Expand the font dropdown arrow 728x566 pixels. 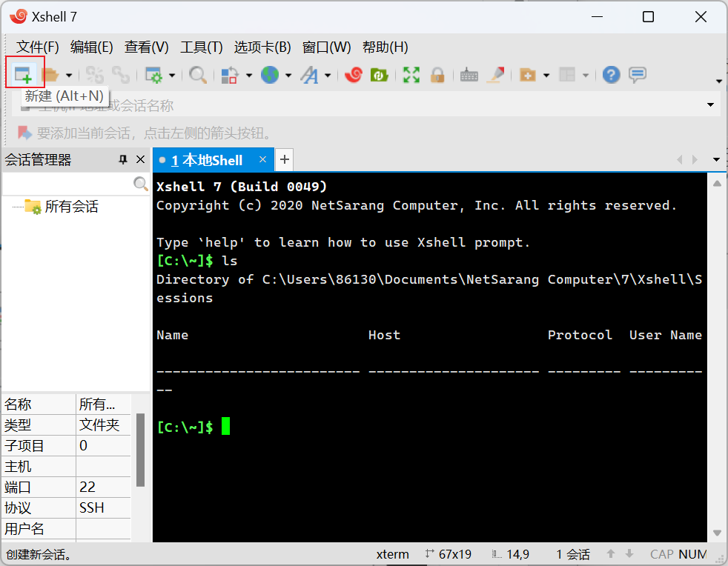pyautogui.click(x=328, y=75)
